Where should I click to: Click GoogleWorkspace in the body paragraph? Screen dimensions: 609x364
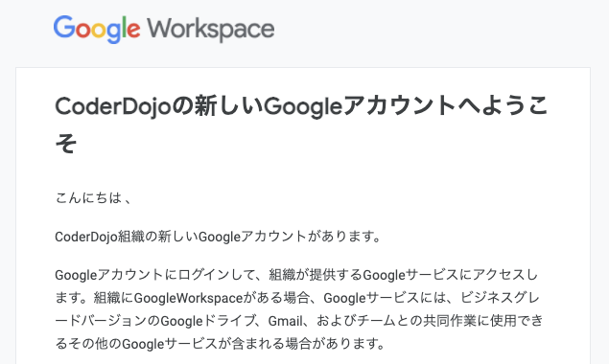tap(188, 298)
